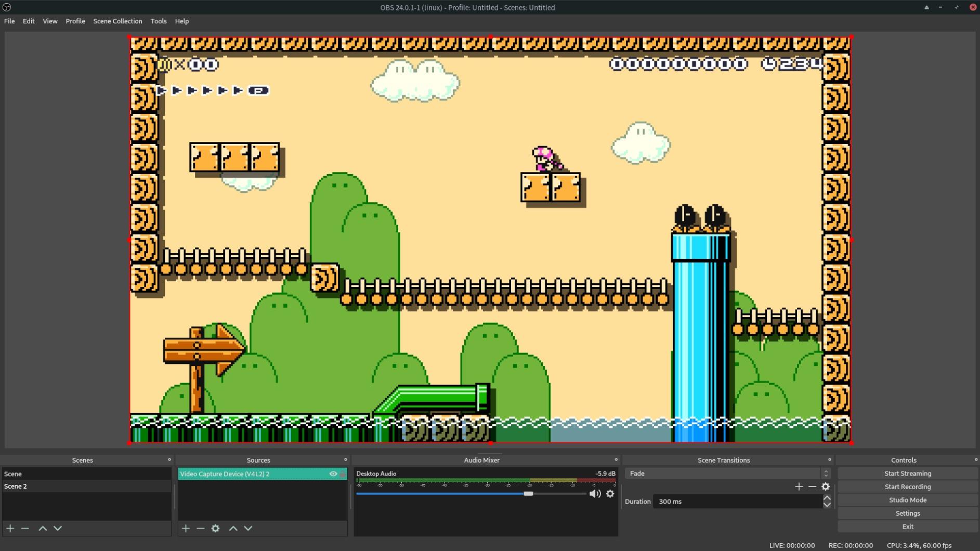Lock the Video Capture Device source

click(x=343, y=474)
